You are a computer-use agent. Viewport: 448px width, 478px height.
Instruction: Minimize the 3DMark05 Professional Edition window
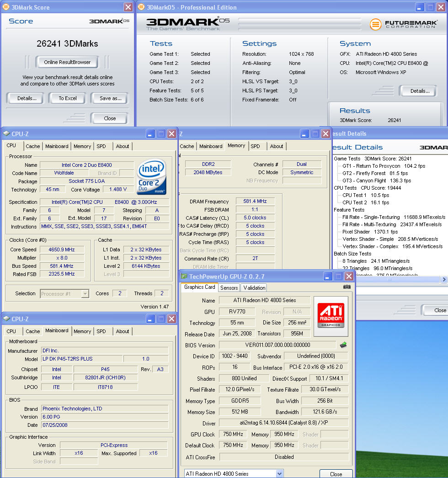click(x=419, y=7)
